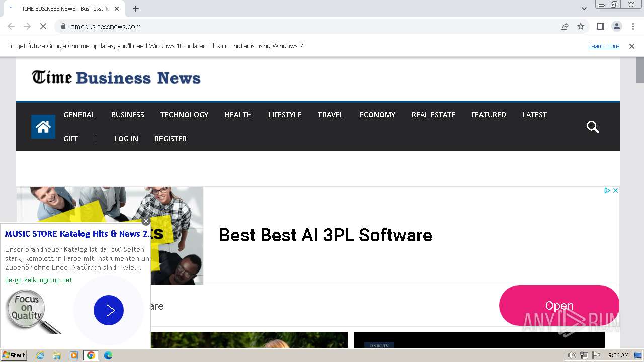This screenshot has height=362, width=644.
Task: Open the LATEST section
Action: pos(534,115)
